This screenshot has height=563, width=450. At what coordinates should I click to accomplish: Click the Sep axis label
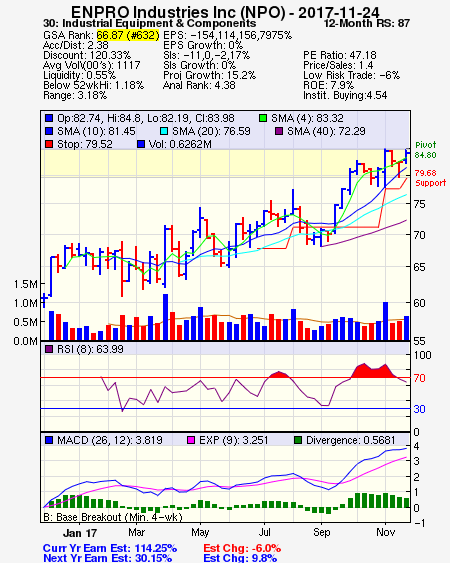[321, 532]
